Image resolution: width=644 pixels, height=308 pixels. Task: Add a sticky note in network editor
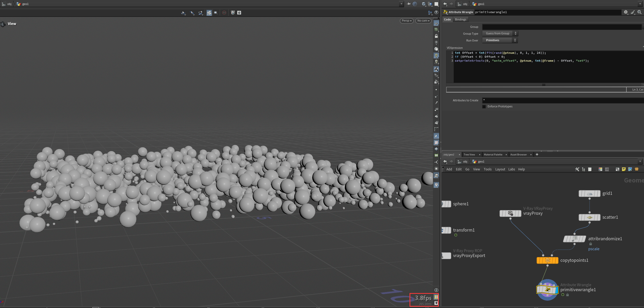[624, 169]
